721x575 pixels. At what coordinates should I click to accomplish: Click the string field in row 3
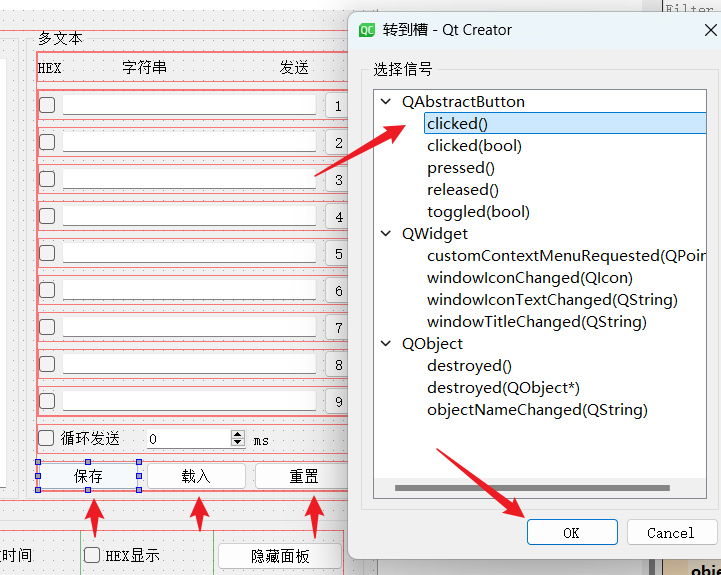[189, 179]
